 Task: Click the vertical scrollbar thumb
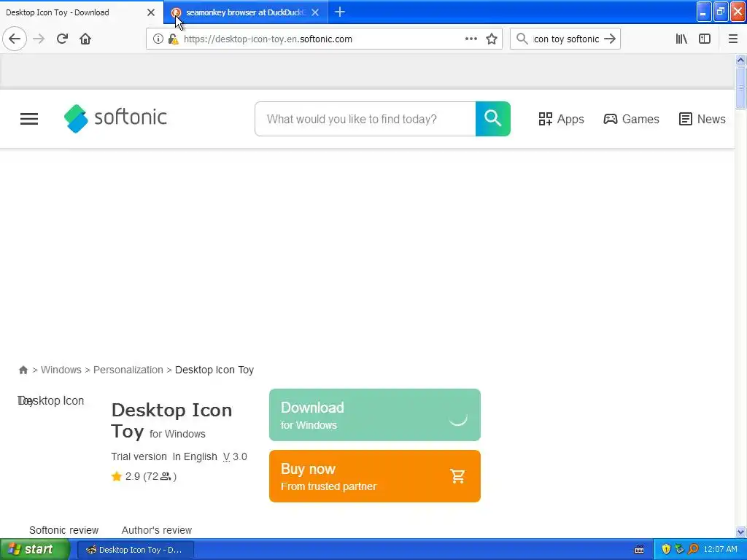pos(740,88)
